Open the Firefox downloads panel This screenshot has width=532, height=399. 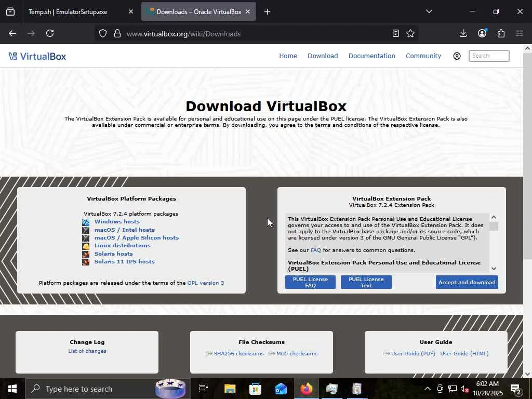(463, 33)
